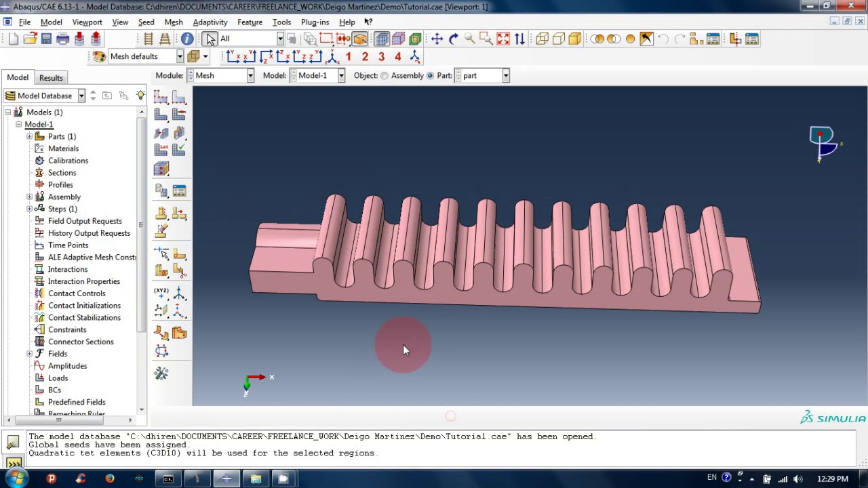
Task: Expand the Parts (1) tree node
Action: 30,137
